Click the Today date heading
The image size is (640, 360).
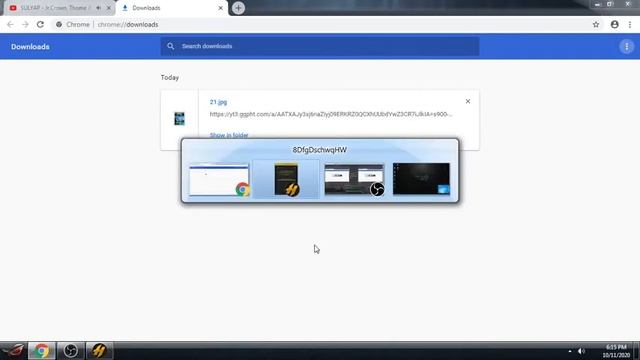click(170, 78)
